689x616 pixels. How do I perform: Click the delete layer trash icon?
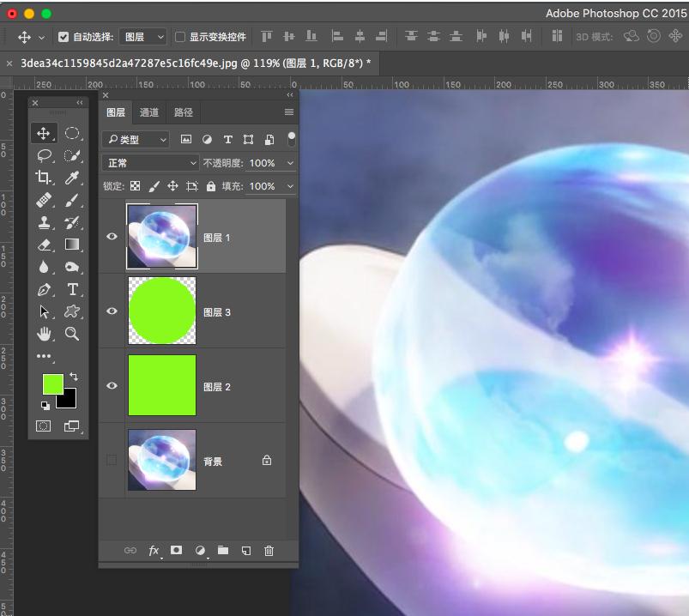pos(269,551)
